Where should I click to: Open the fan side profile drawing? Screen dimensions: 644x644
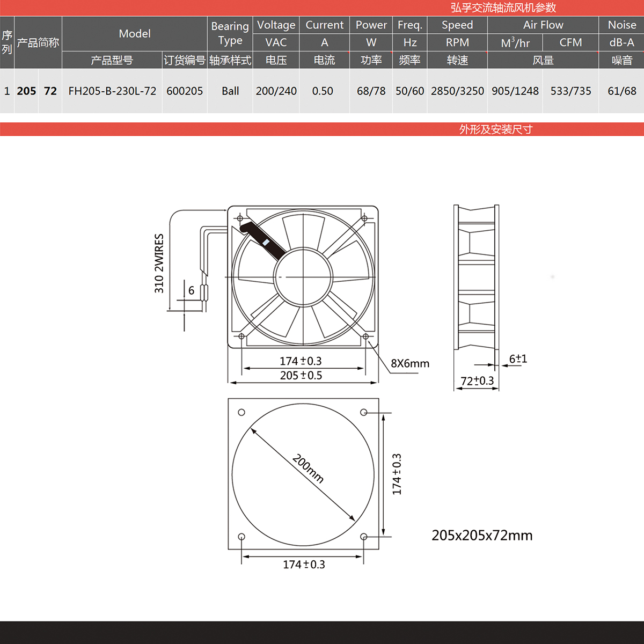[477, 277]
